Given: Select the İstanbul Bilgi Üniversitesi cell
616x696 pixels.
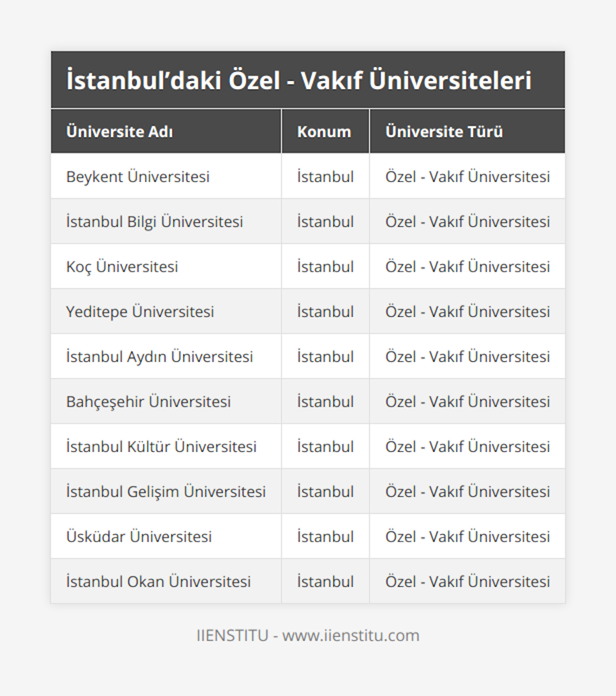Looking at the screenshot, I should pyautogui.click(x=155, y=222).
